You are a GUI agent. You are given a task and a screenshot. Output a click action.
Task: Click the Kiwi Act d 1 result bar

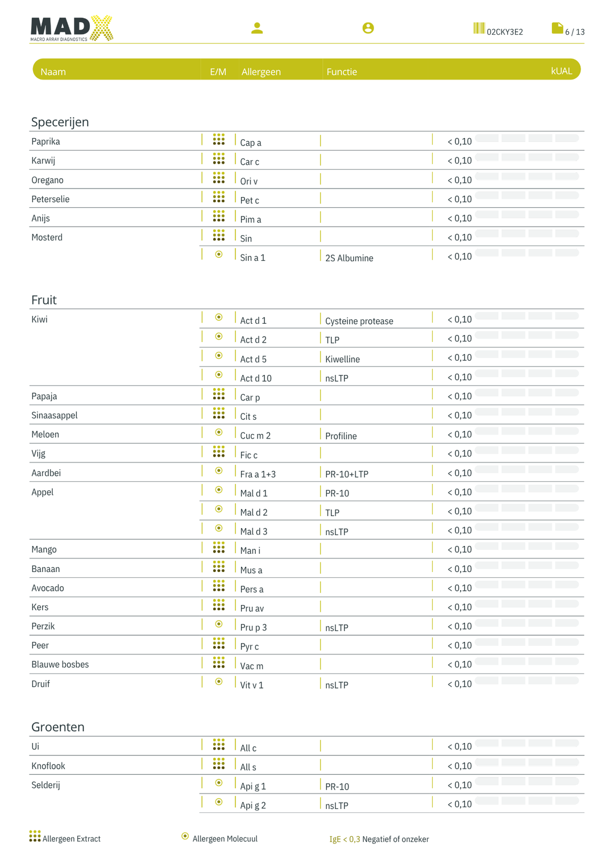527,316
